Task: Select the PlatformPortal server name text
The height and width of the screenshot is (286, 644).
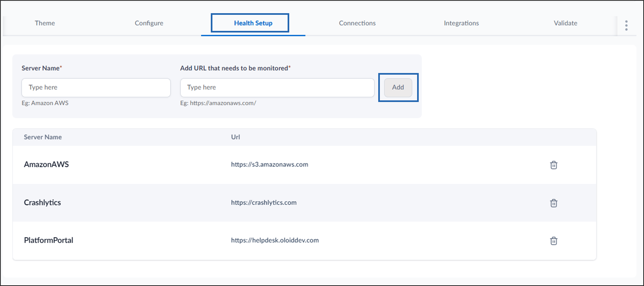Action: (x=49, y=240)
